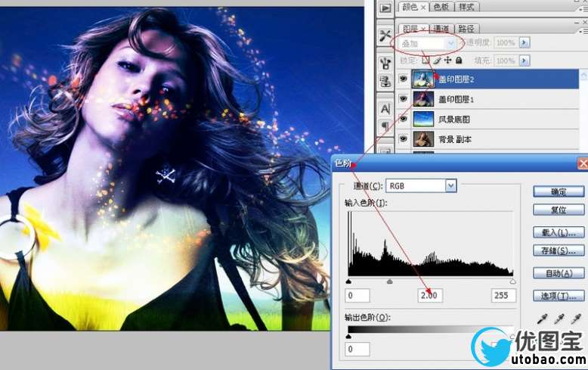588x370 pixels.
Task: Open the 通道 RGB channel dropdown
Action: click(x=451, y=185)
